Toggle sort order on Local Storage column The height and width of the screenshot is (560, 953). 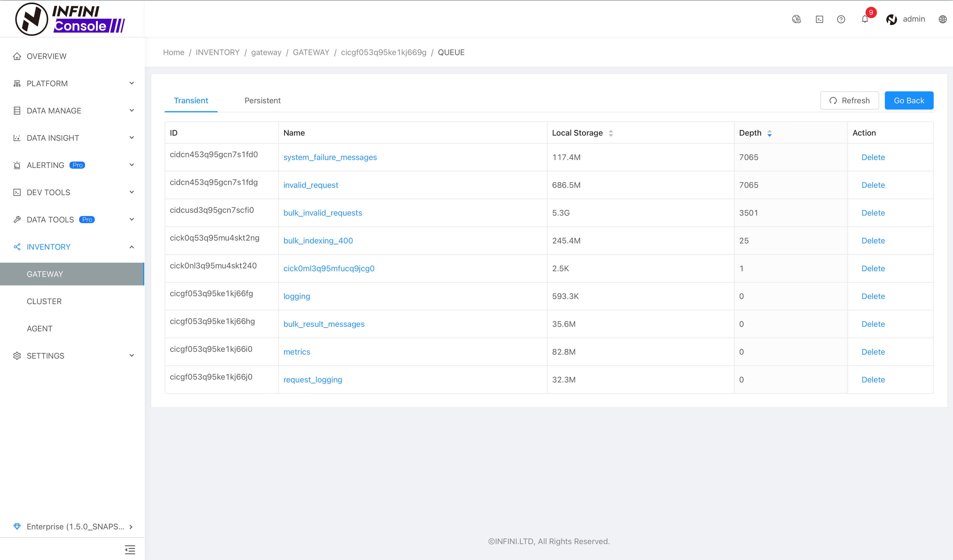610,133
